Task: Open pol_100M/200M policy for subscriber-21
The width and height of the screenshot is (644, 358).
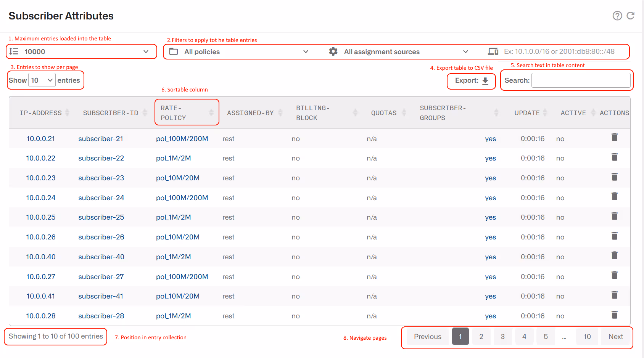Action: (182, 139)
